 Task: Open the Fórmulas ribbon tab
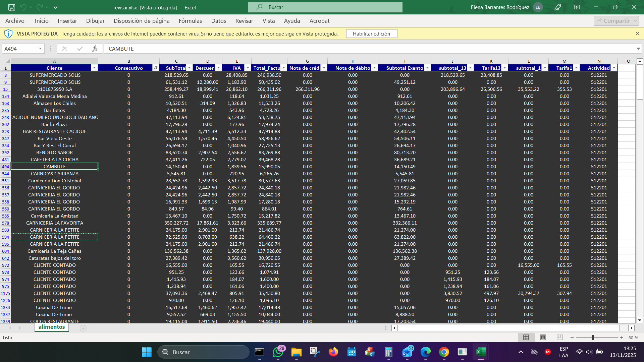pyautogui.click(x=190, y=21)
